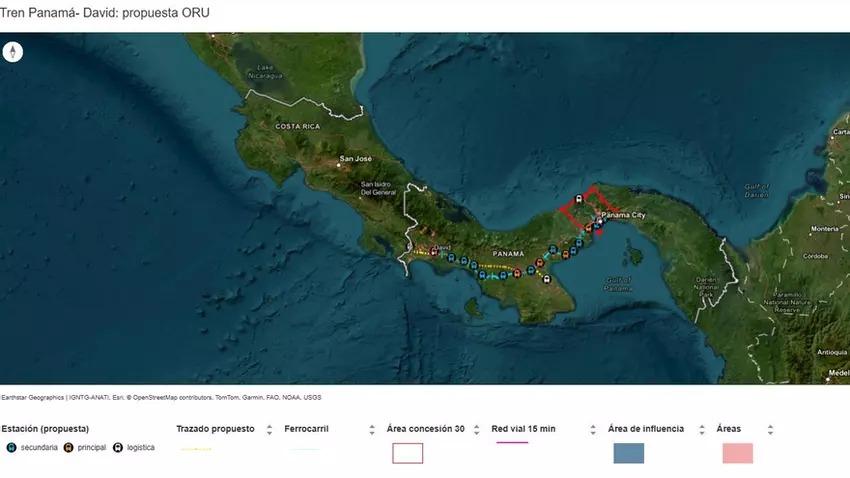Click the secundaria station icon in legend

point(11,447)
